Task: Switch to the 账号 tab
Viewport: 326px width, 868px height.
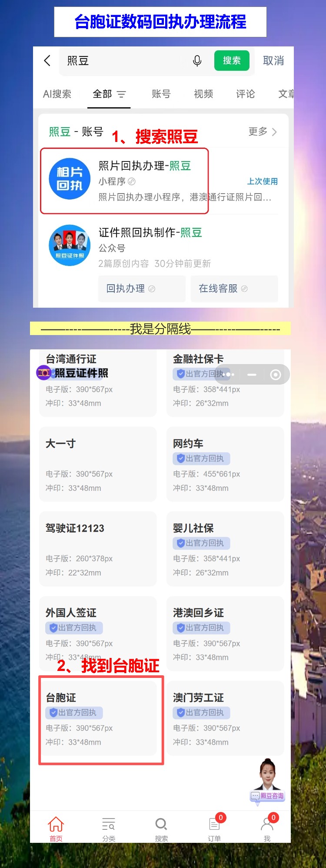Action: tap(161, 94)
